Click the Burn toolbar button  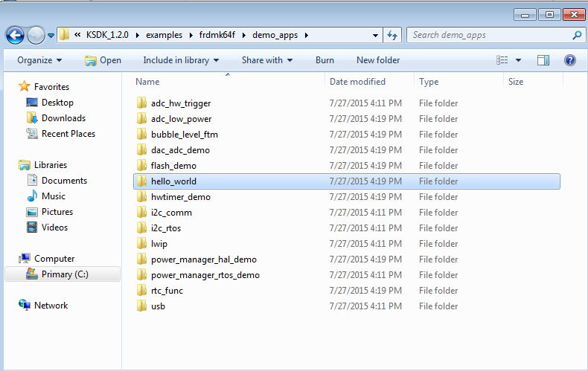[325, 60]
